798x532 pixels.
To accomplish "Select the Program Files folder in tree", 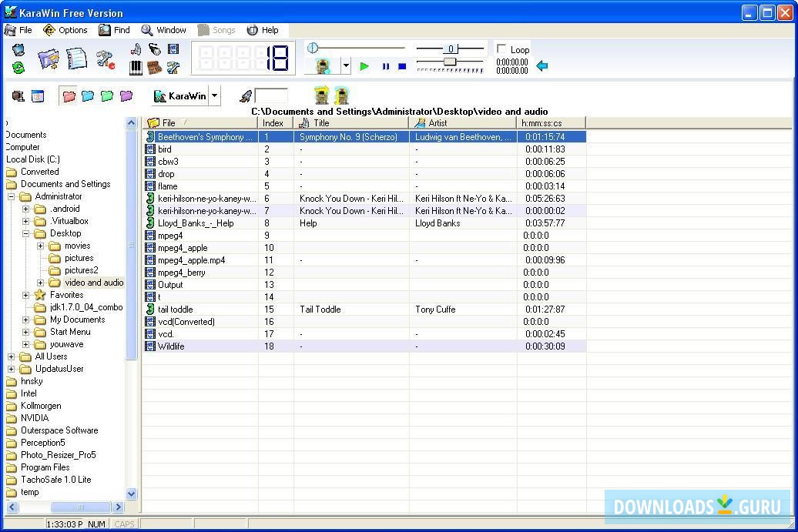I will tap(45, 467).
